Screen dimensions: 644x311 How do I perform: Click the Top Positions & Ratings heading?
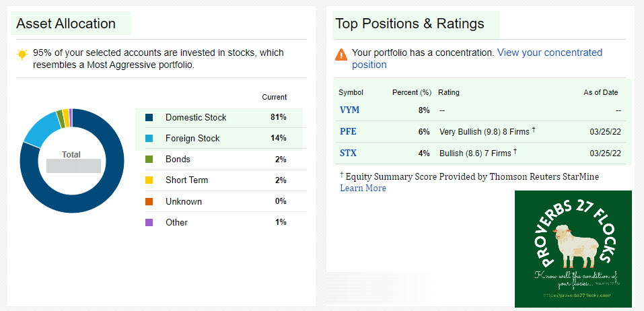410,24
